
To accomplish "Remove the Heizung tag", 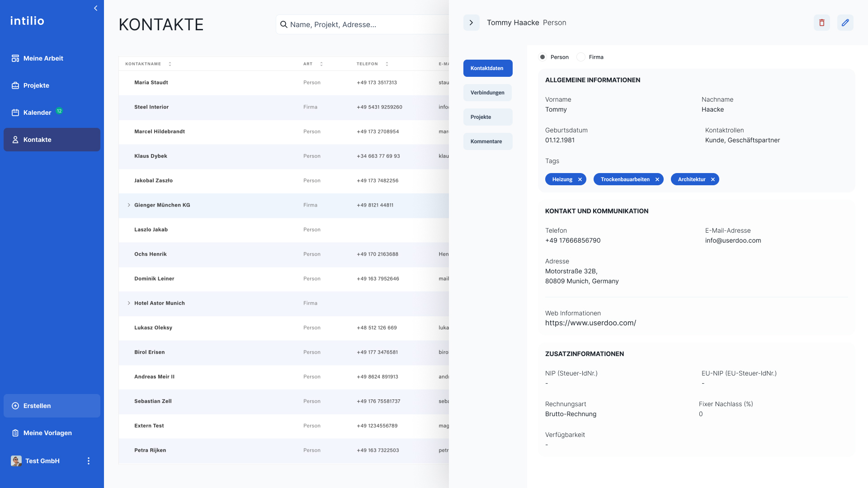I will pos(580,179).
